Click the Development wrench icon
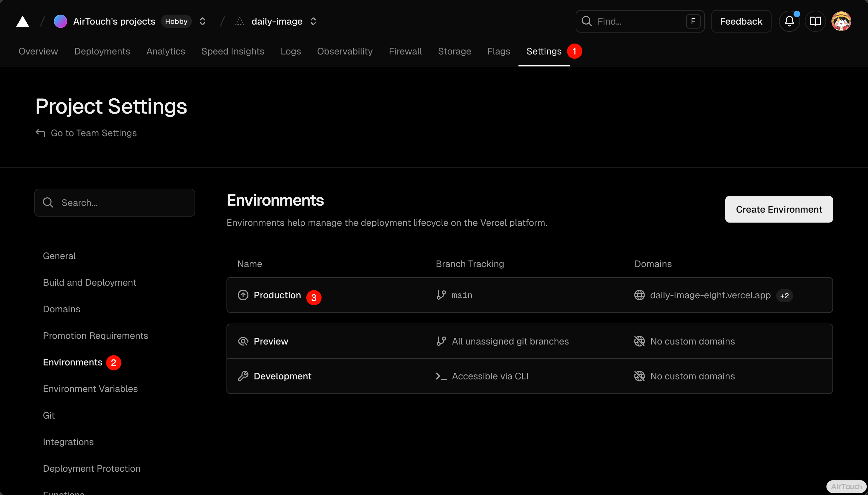Screen dimensions: 868x495 click(243, 376)
